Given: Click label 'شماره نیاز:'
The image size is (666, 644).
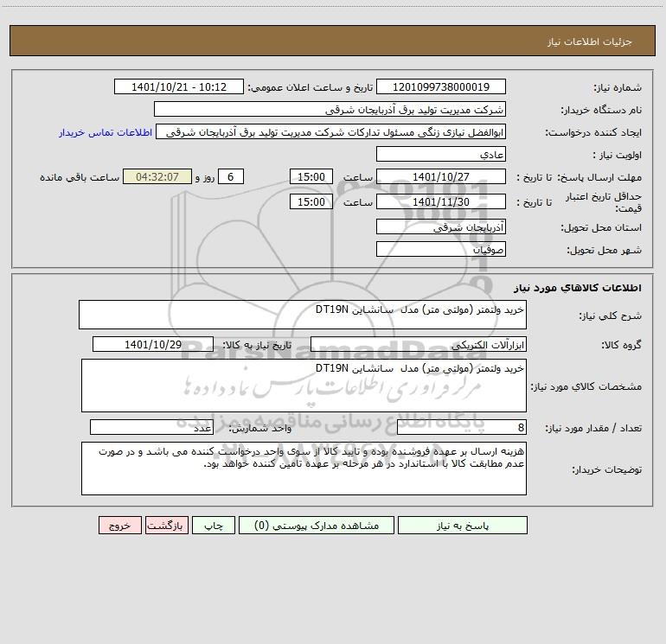Looking at the screenshot, I should [618, 88].
